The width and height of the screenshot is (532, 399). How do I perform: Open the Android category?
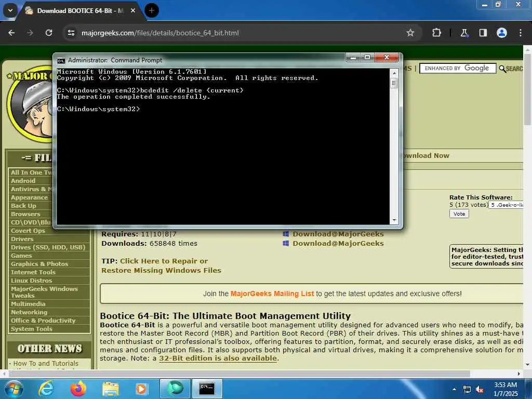click(x=23, y=181)
